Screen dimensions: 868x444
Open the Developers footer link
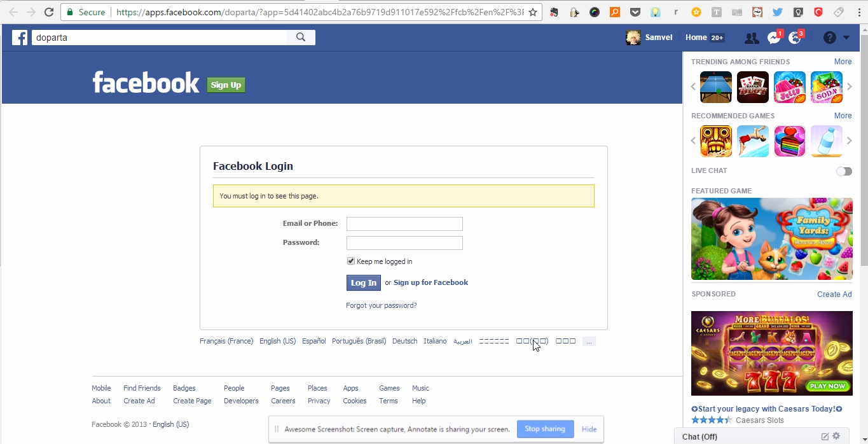point(241,401)
